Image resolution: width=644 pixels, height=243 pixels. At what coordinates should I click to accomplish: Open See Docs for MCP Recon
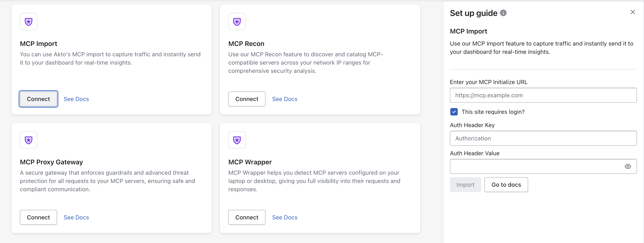tap(285, 99)
